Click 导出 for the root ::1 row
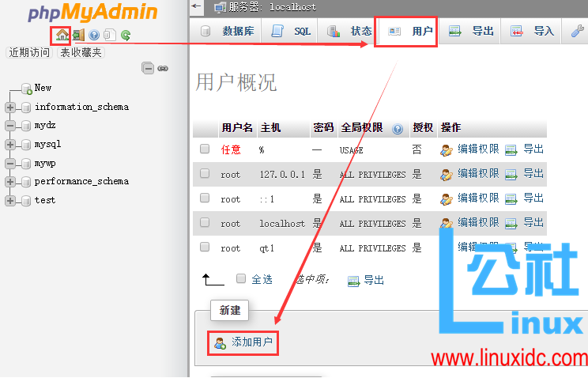Screen dimensions: 588x378 (526, 198)
